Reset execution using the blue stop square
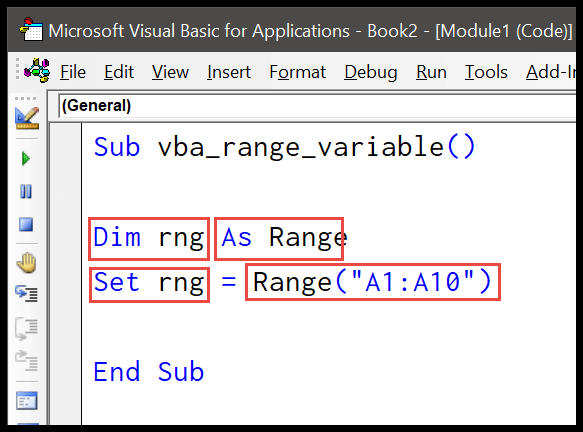Image resolution: width=583 pixels, height=432 pixels. pyautogui.click(x=26, y=225)
